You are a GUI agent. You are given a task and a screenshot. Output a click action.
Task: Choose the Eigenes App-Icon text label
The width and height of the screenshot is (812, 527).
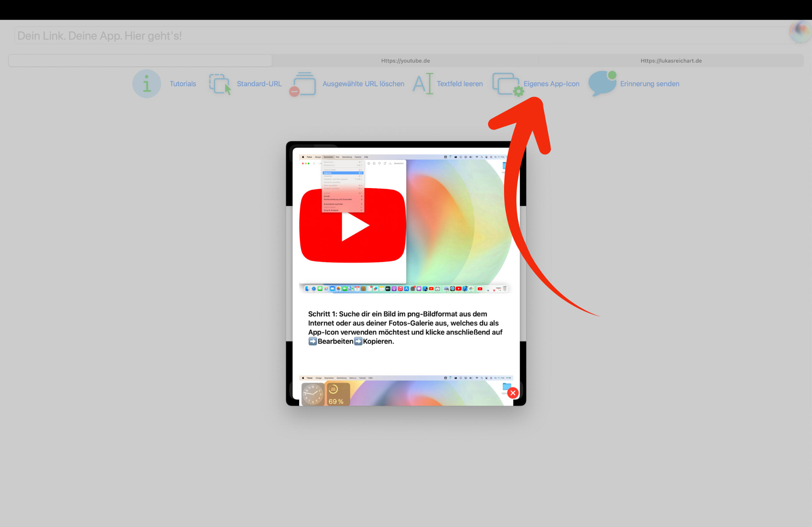tap(551, 84)
